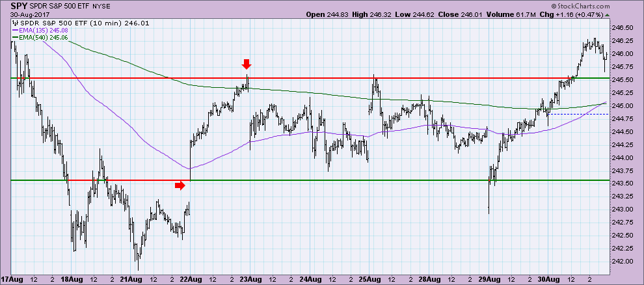This screenshot has width=644, height=285.
Task: Click the 243.50 price axis label
Action: [621, 183]
